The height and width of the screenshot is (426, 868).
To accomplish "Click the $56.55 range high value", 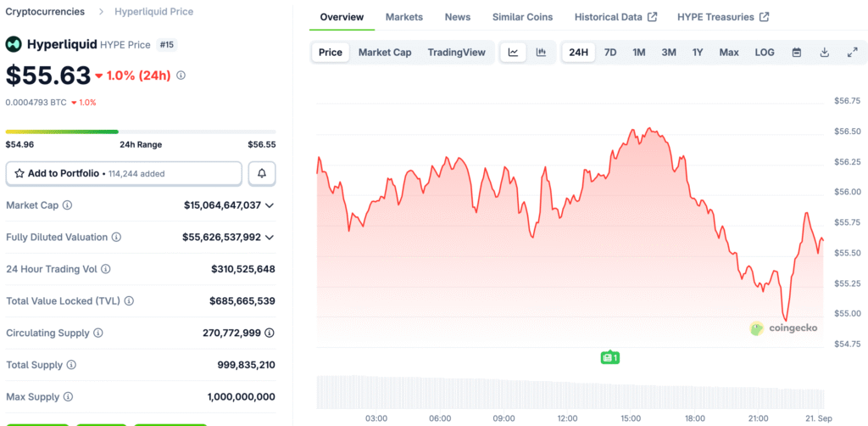I will (262, 144).
